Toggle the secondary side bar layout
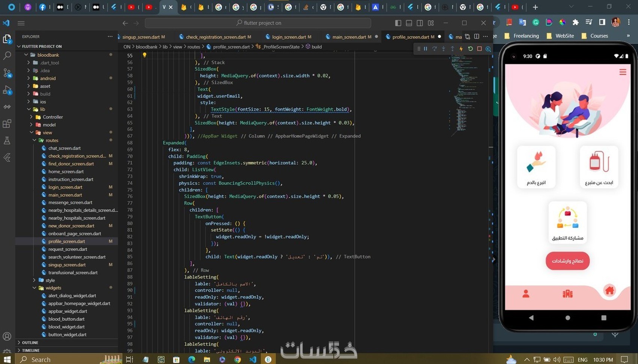This screenshot has width=638, height=364. (420, 23)
